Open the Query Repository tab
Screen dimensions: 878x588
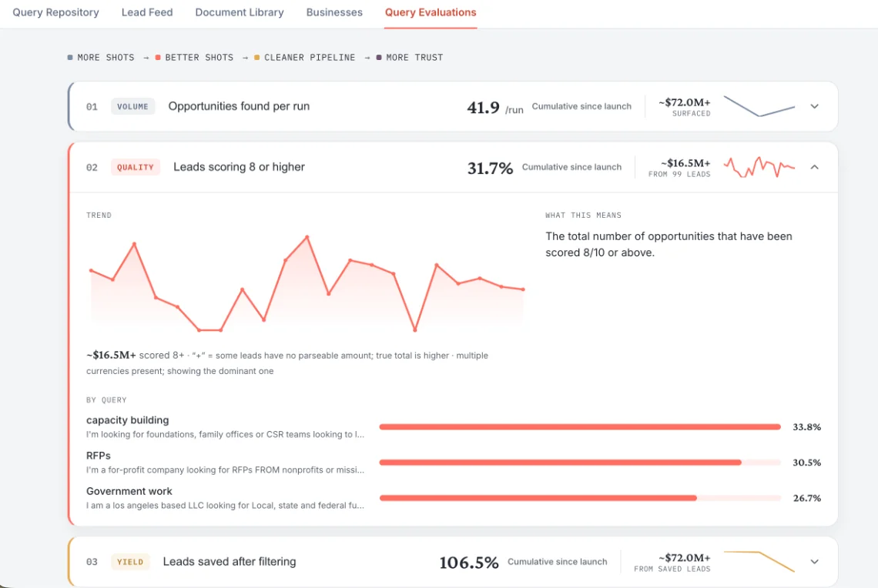click(55, 12)
